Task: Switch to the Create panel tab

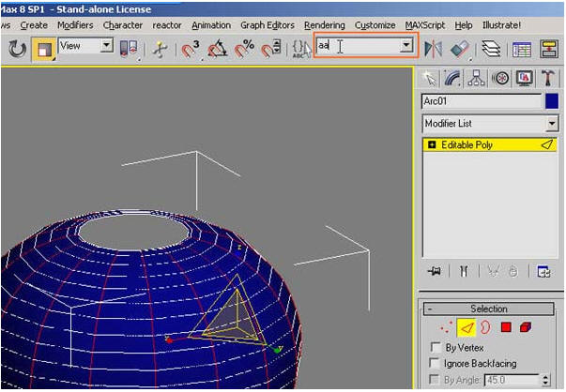Action: pyautogui.click(x=430, y=78)
